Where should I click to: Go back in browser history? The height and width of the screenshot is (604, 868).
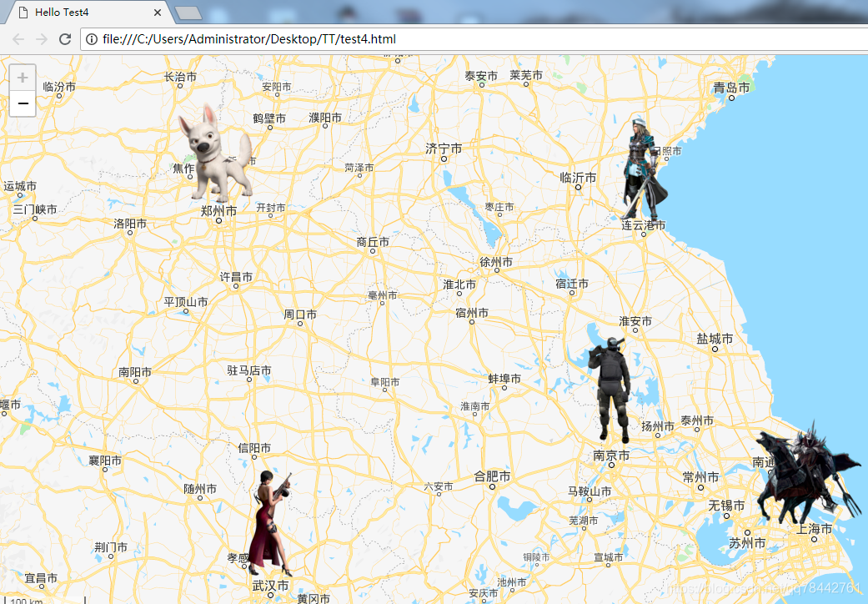[18, 39]
